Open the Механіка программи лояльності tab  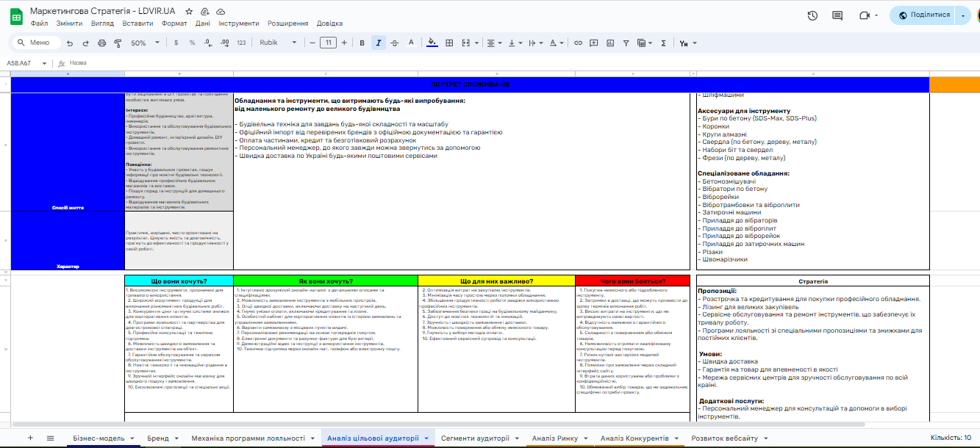click(253, 438)
